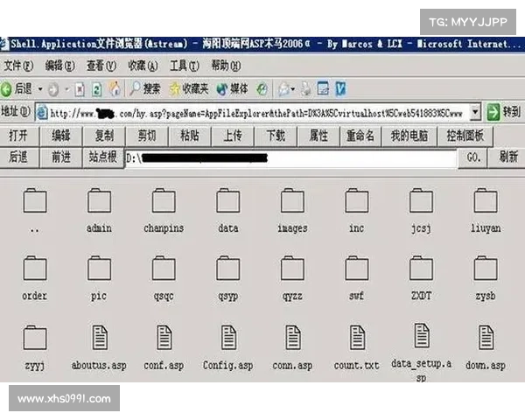Click the IE Back arrow icon
The width and height of the screenshot is (525, 420).
pos(6,89)
